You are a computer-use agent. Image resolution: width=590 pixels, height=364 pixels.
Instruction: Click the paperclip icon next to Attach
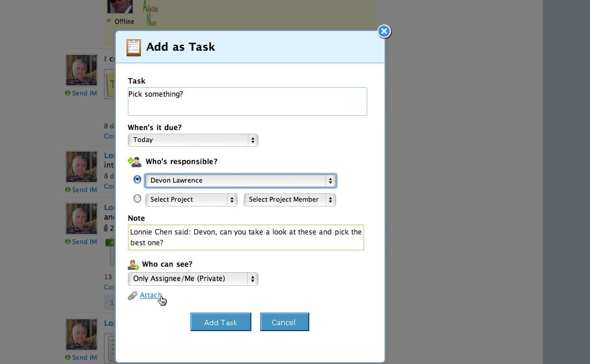pos(133,295)
